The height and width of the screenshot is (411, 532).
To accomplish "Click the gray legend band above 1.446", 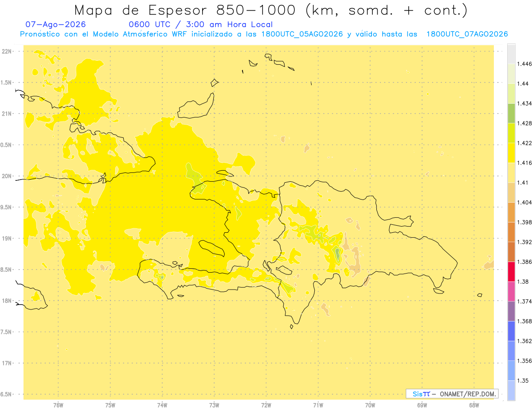I will pyautogui.click(x=511, y=54).
